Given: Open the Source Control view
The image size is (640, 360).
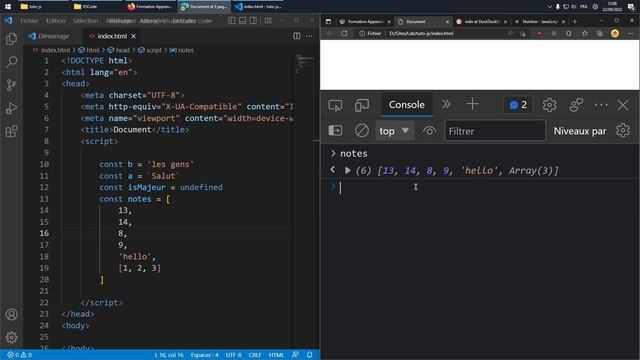Looking at the screenshot, I should (11, 85).
